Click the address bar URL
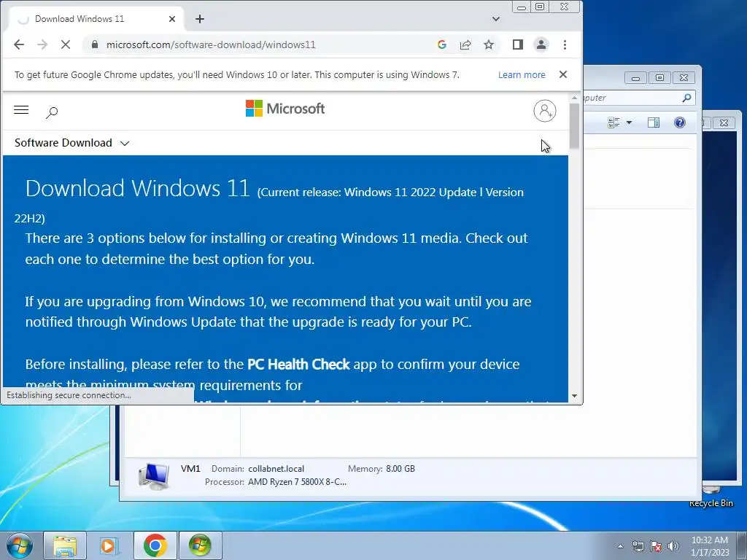747x560 pixels. tap(211, 44)
